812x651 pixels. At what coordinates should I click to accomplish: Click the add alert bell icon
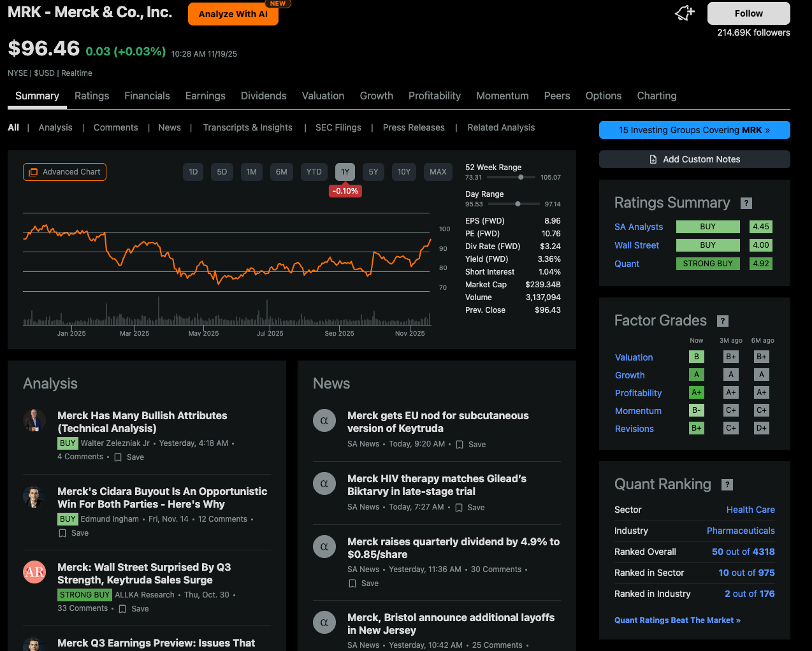click(x=685, y=13)
